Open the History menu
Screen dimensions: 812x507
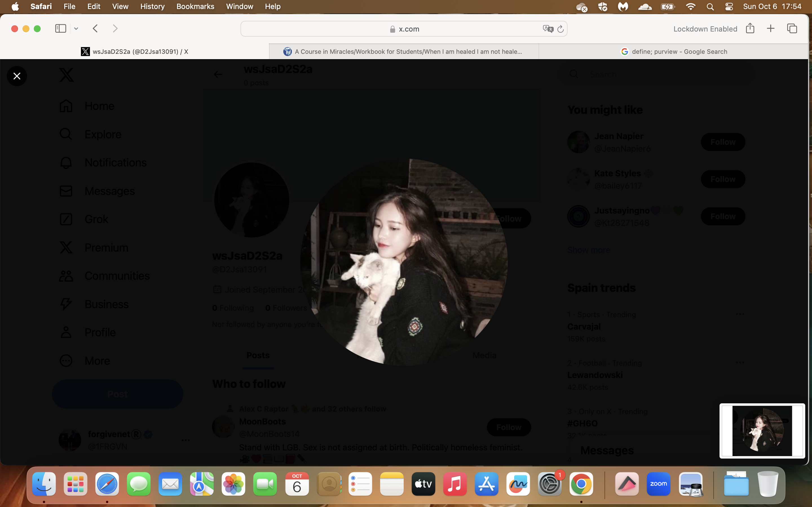pos(152,6)
